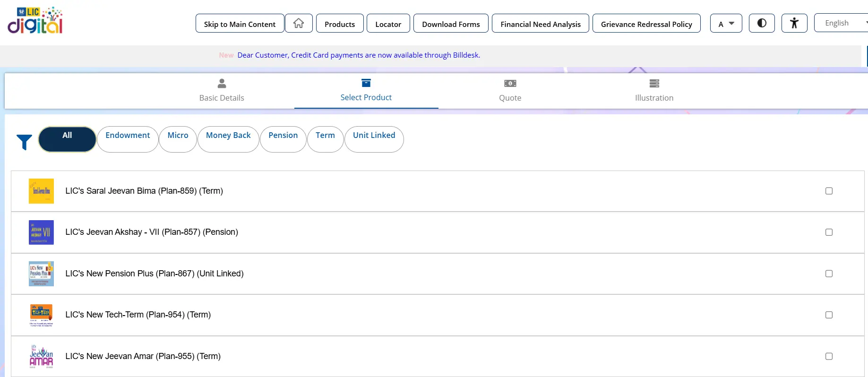Click the New Tech-Term product thumbnail
The width and height of the screenshot is (868, 377).
click(41, 315)
